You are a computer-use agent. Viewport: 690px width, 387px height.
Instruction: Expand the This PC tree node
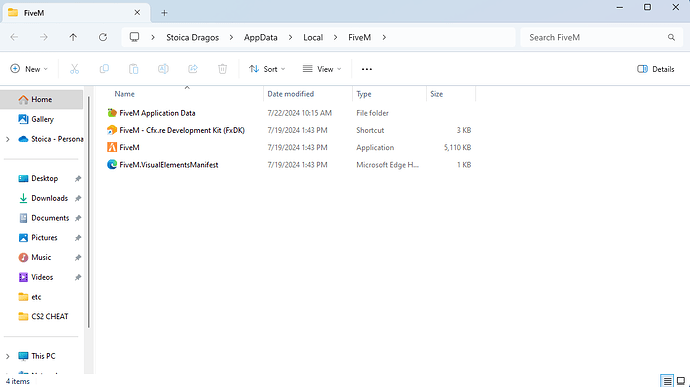(x=7, y=356)
